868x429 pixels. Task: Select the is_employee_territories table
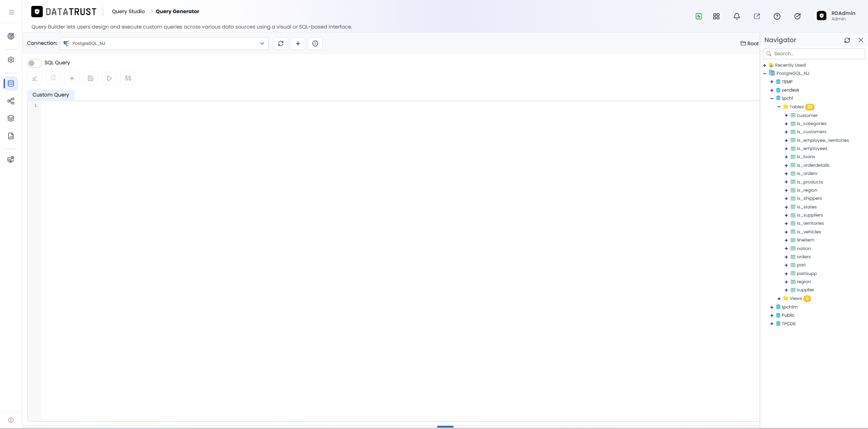click(823, 140)
